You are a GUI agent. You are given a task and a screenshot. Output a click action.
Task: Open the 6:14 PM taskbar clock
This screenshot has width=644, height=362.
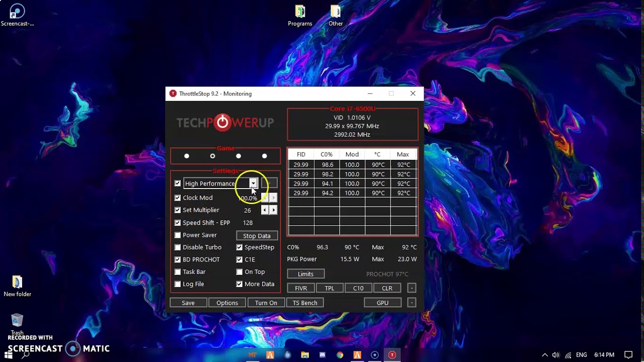pos(604,355)
